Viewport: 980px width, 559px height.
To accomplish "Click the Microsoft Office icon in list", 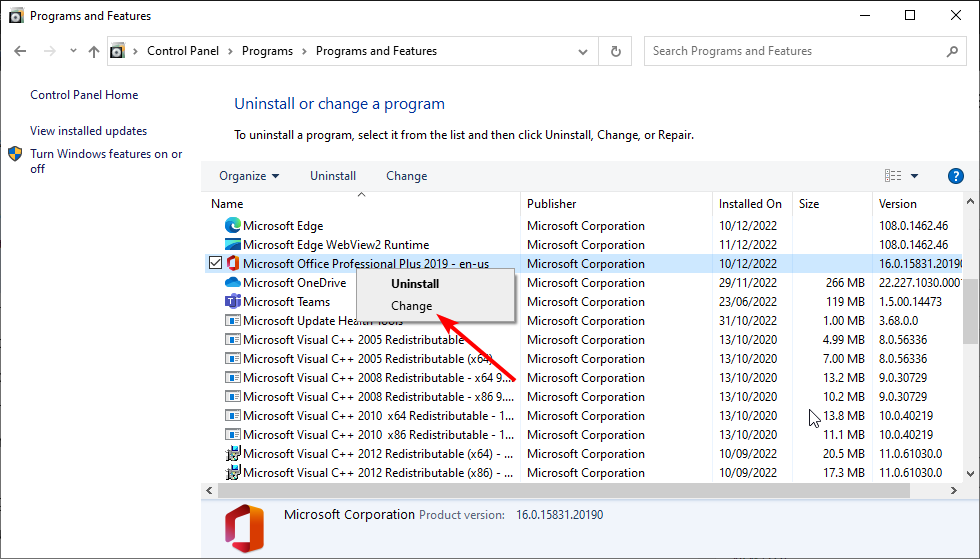I will click(x=233, y=264).
